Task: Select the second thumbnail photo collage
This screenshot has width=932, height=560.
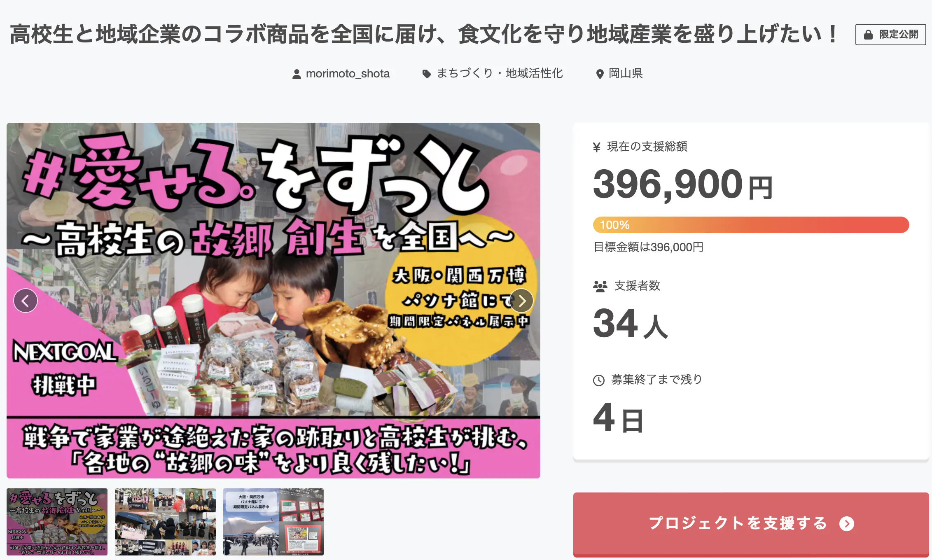Action: tap(165, 522)
